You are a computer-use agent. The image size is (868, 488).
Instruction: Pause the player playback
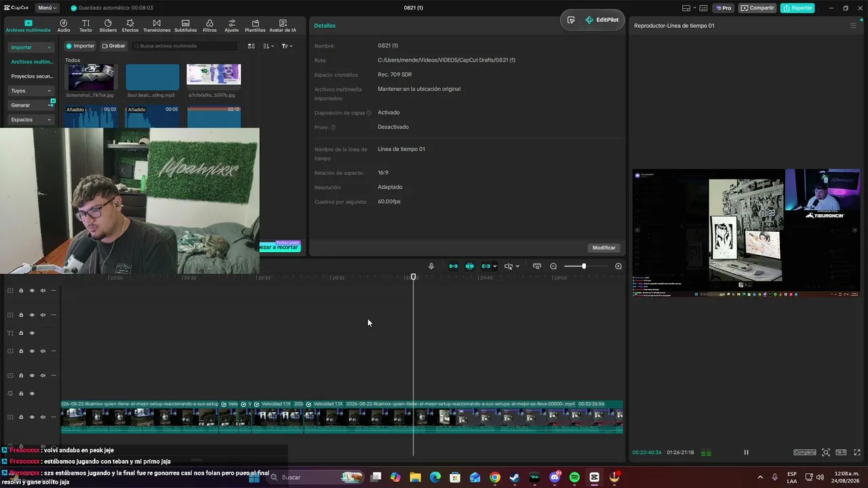point(746,452)
